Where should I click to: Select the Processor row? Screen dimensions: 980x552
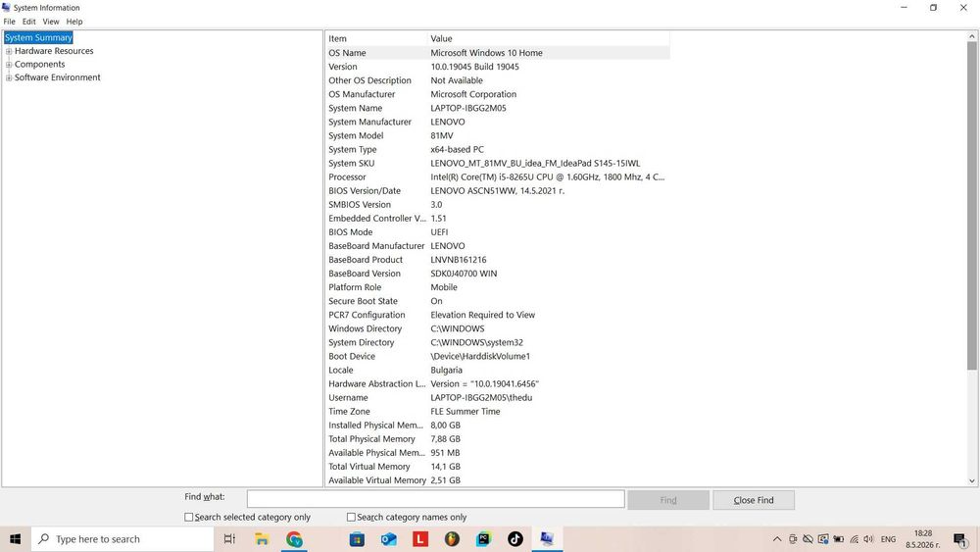coord(498,176)
